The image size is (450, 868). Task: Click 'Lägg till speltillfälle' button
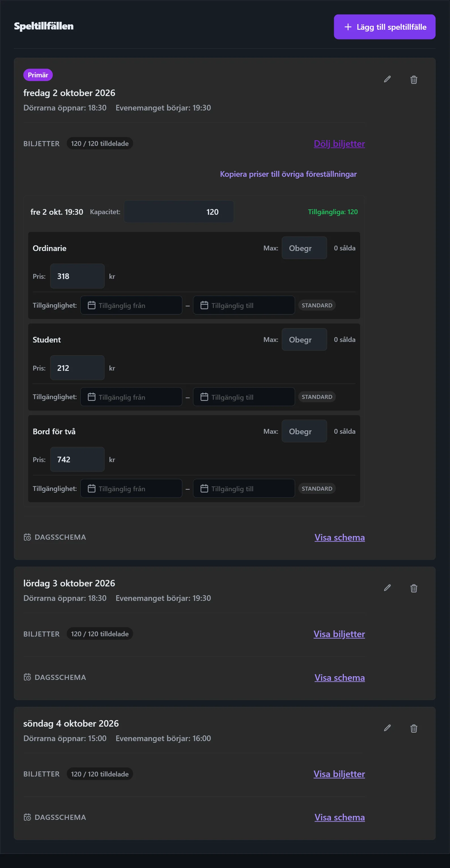pyautogui.click(x=385, y=27)
